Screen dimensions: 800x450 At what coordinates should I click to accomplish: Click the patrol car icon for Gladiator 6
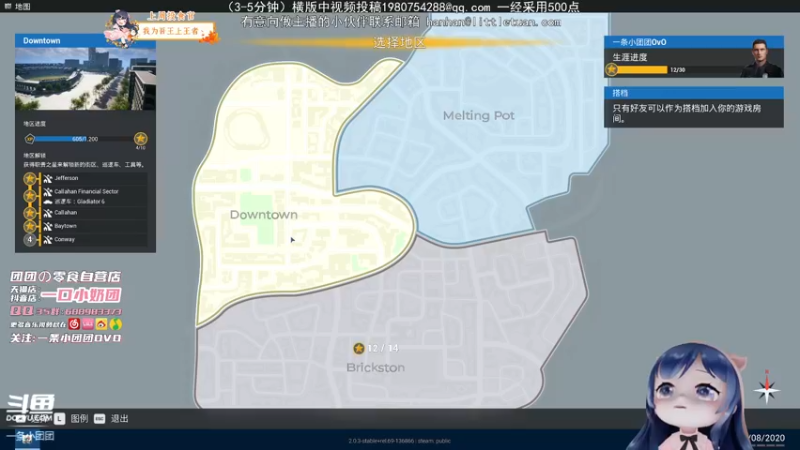point(47,202)
